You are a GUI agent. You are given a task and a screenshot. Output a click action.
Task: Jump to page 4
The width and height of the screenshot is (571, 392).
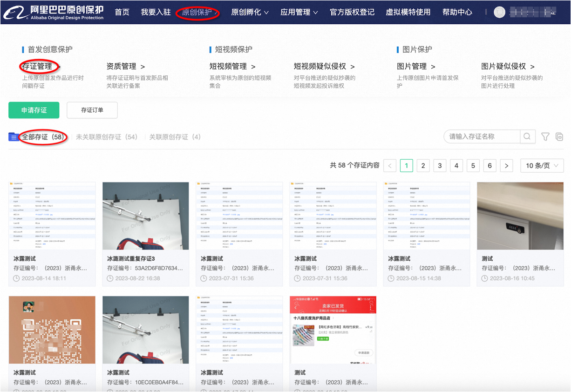456,166
